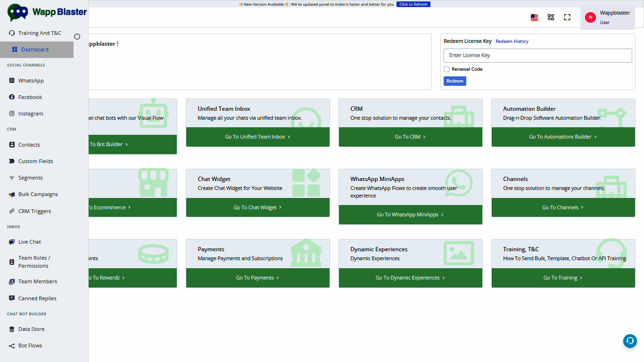This screenshot has height=362, width=644.
Task: Open the WhatsApp channel icon in sidebar
Action: click(x=11, y=81)
